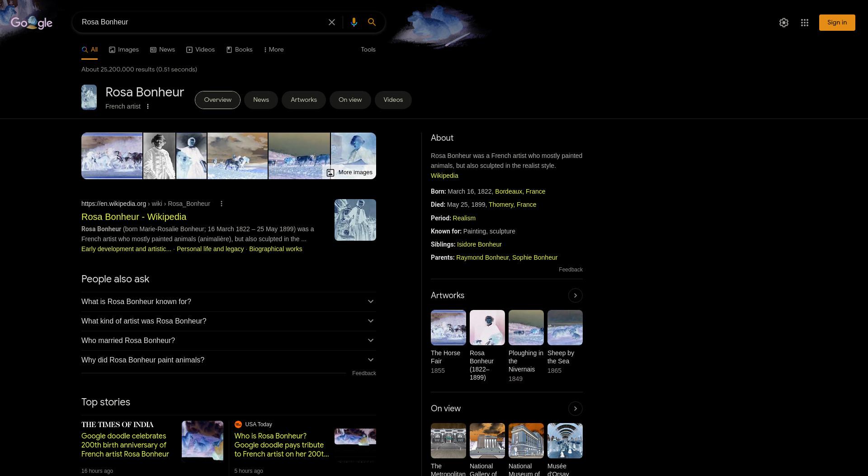
Task: Go to Biographical works sitelink
Action: (x=275, y=249)
